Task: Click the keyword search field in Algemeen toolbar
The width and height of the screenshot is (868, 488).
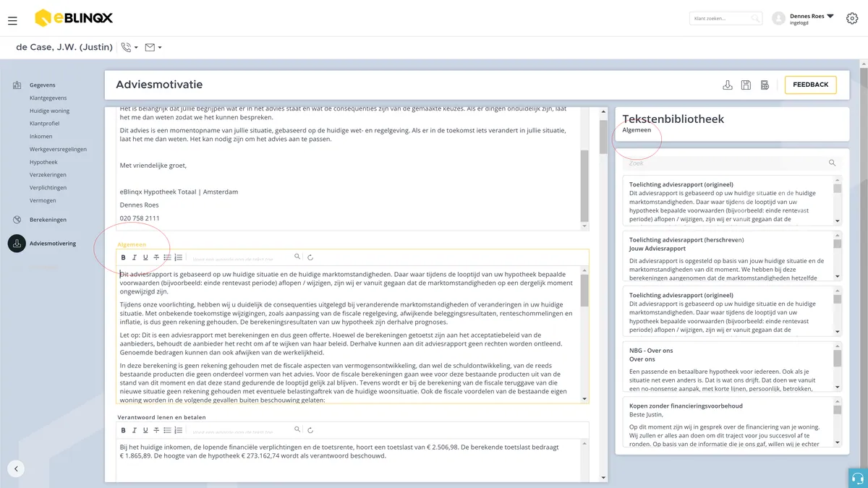Action: pos(240,257)
